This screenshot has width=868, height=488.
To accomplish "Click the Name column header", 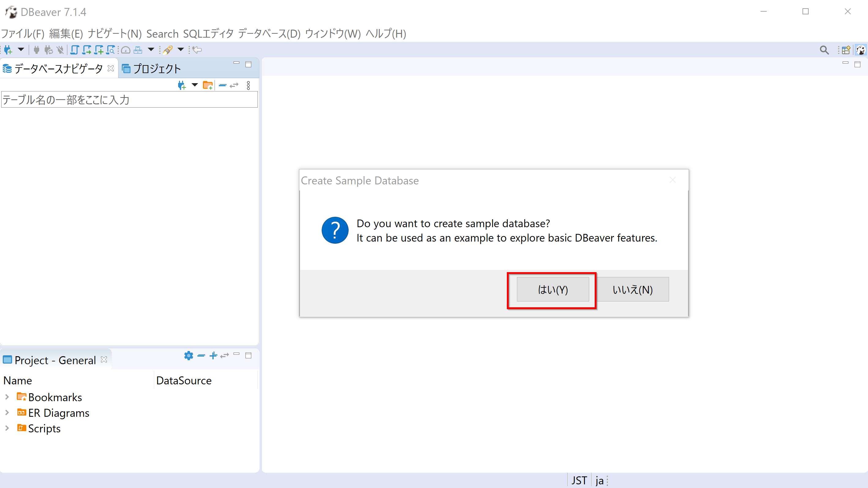I will 77,380.
